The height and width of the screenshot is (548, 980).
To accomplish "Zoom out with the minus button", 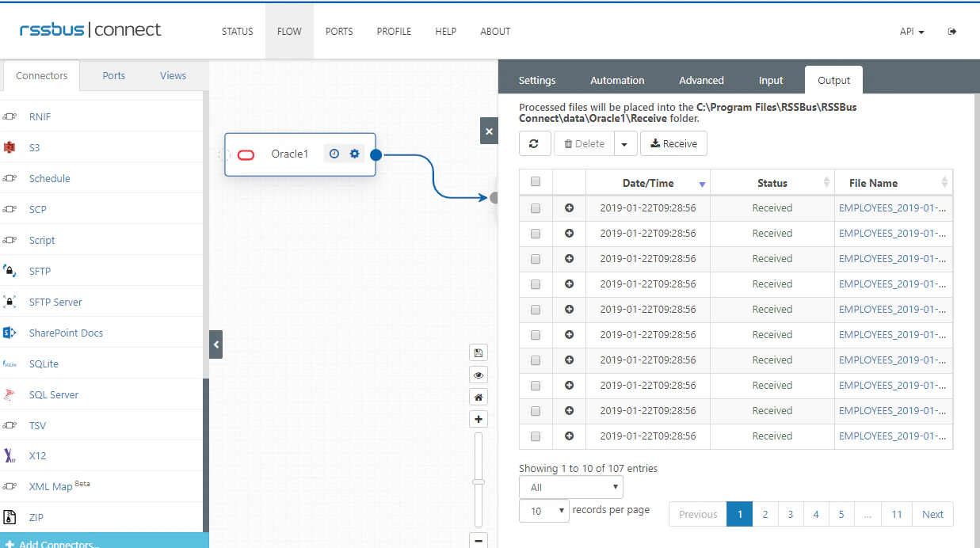I will 479,541.
